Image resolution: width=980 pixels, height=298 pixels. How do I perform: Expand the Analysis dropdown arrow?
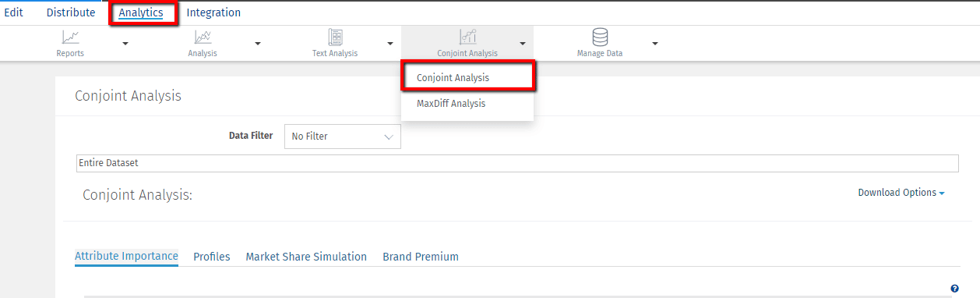(x=258, y=44)
